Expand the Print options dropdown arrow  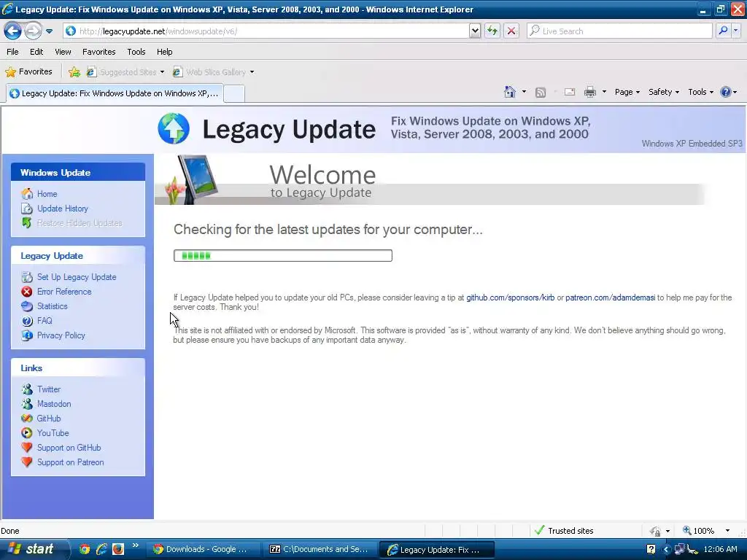604,92
